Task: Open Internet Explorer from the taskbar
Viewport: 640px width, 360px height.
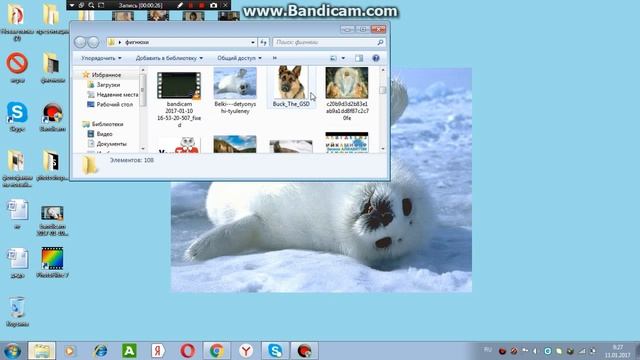Action: pos(100,351)
